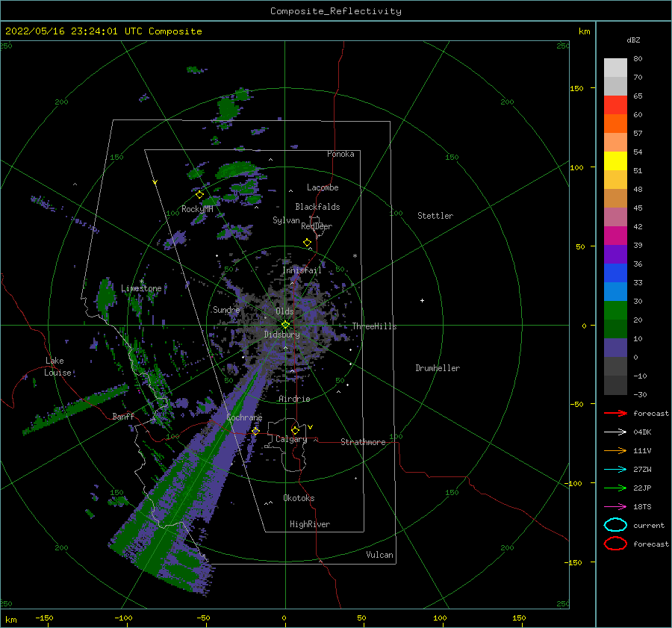Click the Lake Louise label
This screenshot has width=672, height=628.
(57, 367)
